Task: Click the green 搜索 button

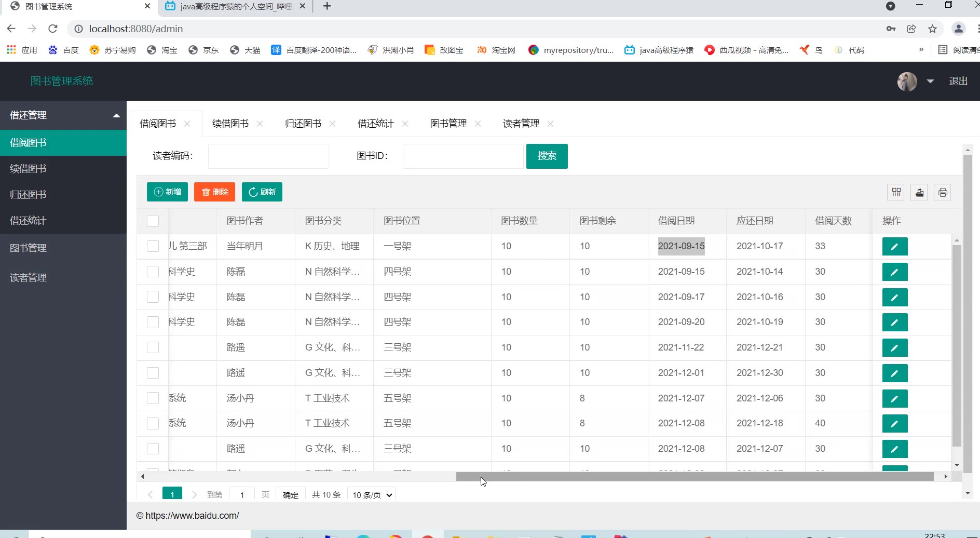Action: pos(547,156)
